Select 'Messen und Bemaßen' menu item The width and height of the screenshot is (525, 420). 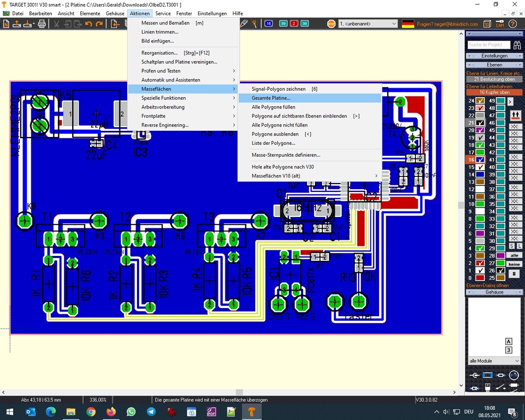tap(183, 23)
